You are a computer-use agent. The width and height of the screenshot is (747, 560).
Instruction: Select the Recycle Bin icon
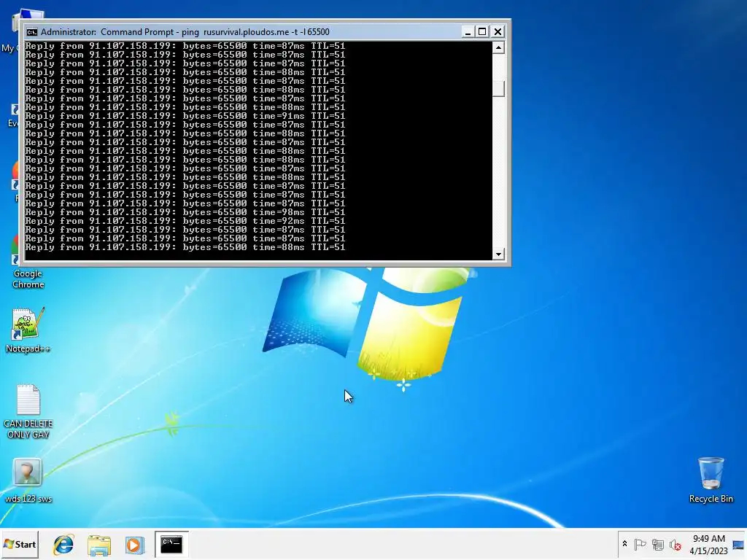point(711,480)
